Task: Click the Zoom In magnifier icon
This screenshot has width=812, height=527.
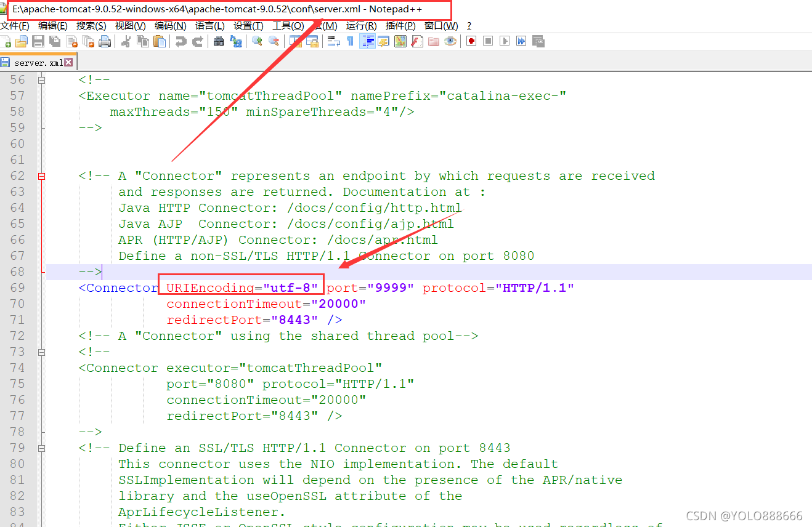Action: coord(257,42)
